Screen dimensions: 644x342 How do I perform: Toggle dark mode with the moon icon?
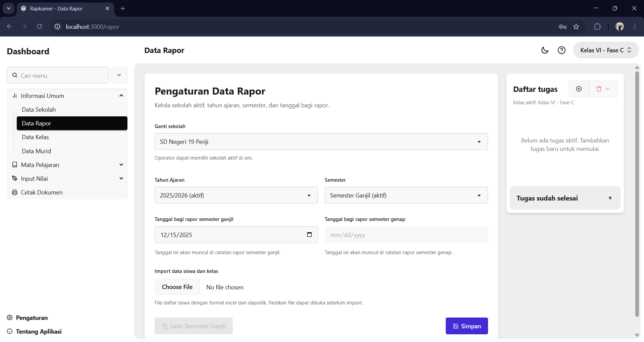[545, 50]
